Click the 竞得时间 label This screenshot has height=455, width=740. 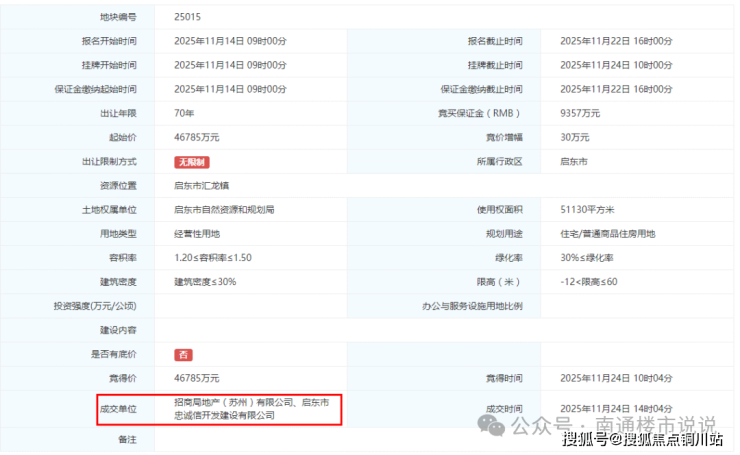pyautogui.click(x=504, y=378)
